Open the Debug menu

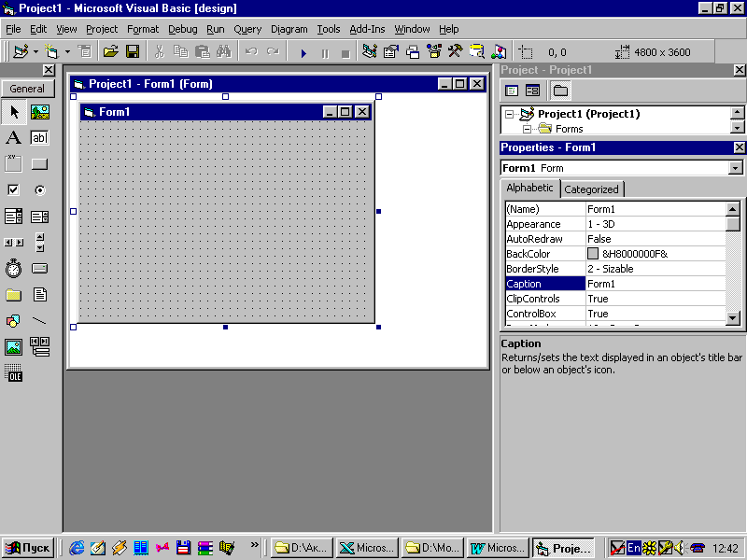182,30
